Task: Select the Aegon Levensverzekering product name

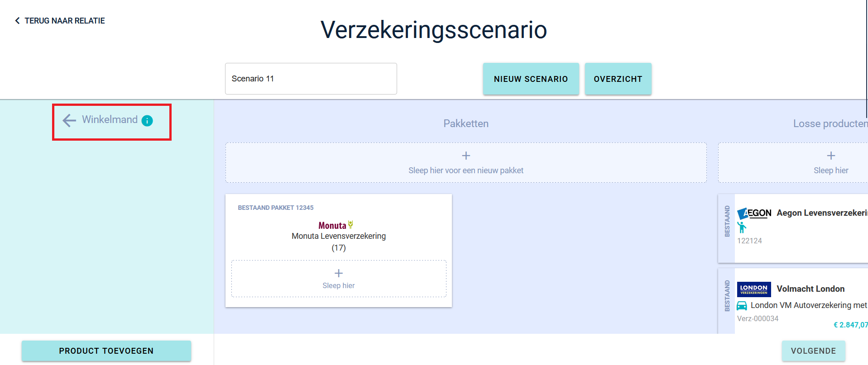Action: click(822, 213)
